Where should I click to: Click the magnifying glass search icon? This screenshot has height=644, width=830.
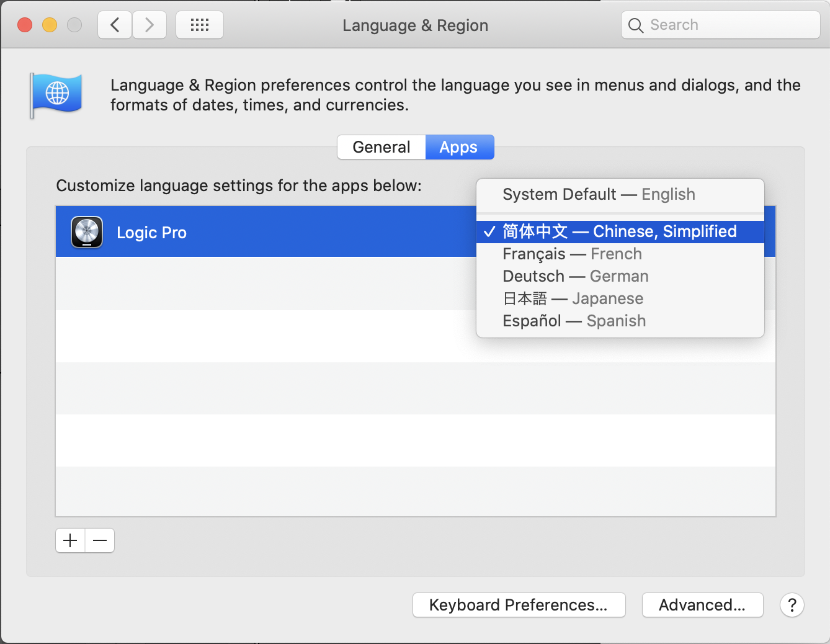[635, 25]
